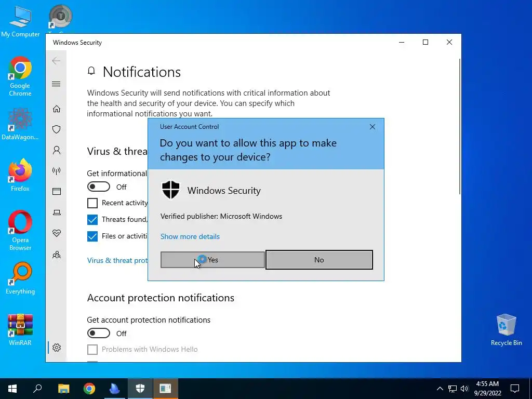Open the Windows Start menu

point(12,389)
